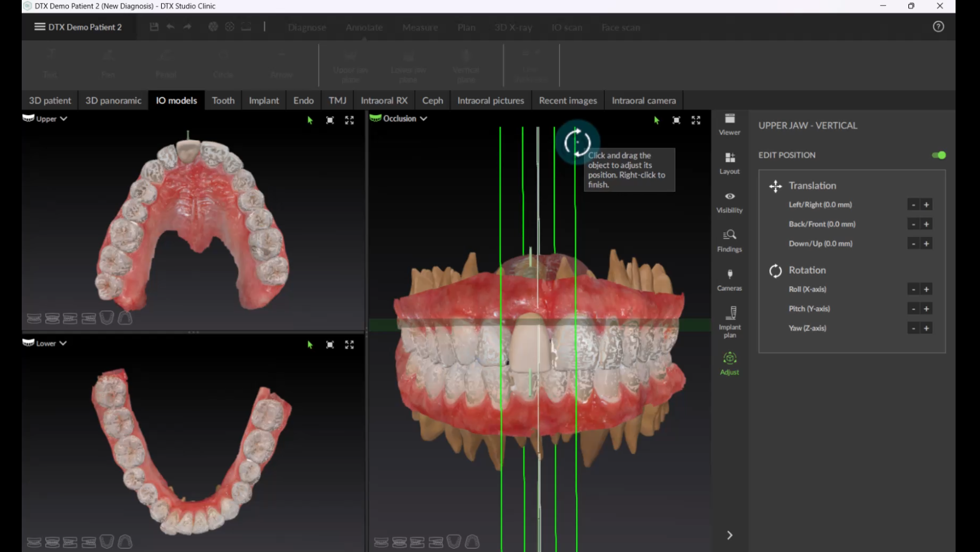Fit the Upper view to the frame
This screenshot has width=980, height=552.
click(x=330, y=120)
